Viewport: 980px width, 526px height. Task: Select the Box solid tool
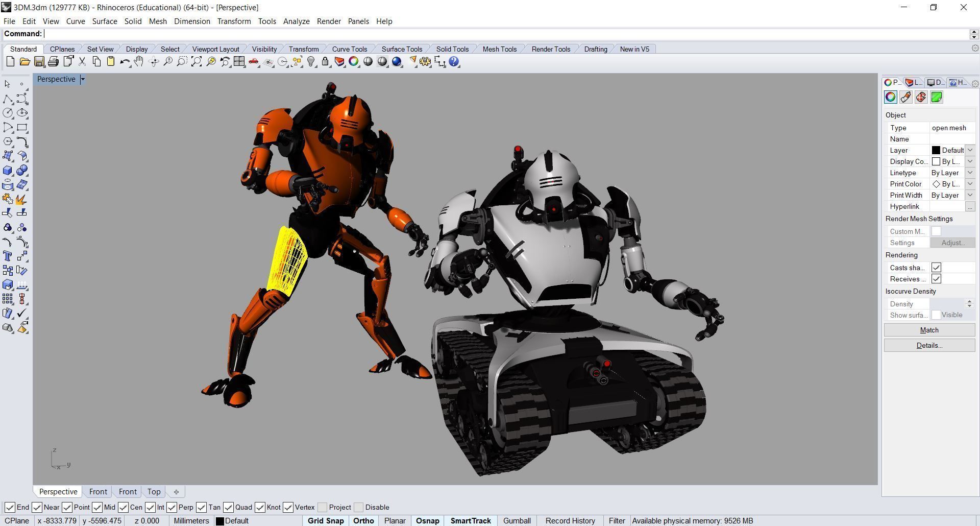point(8,171)
